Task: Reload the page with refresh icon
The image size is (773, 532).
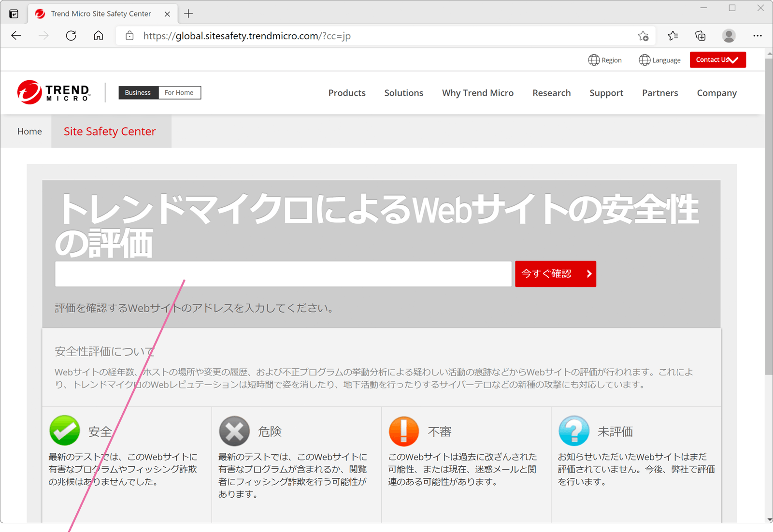Action: 71,36
